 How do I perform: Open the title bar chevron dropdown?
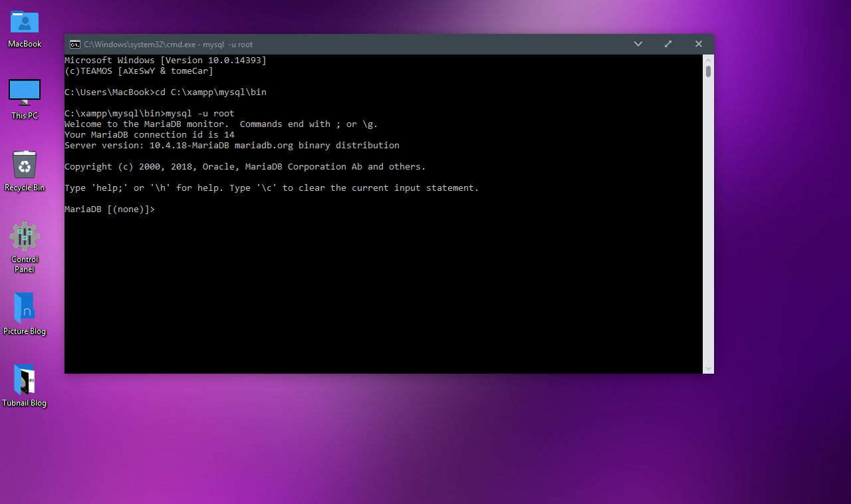pyautogui.click(x=638, y=44)
